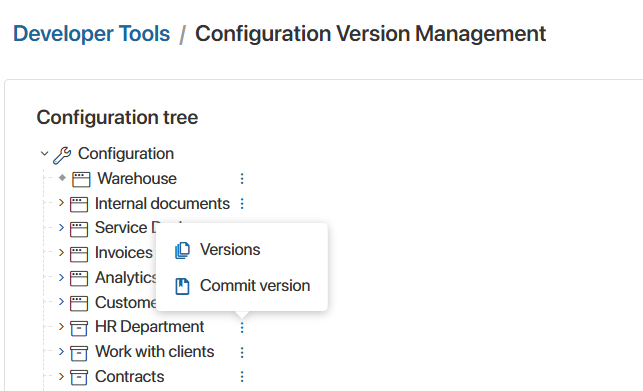The width and height of the screenshot is (643, 391).
Task: Click the Customer workspace icon
Action: pos(79,304)
